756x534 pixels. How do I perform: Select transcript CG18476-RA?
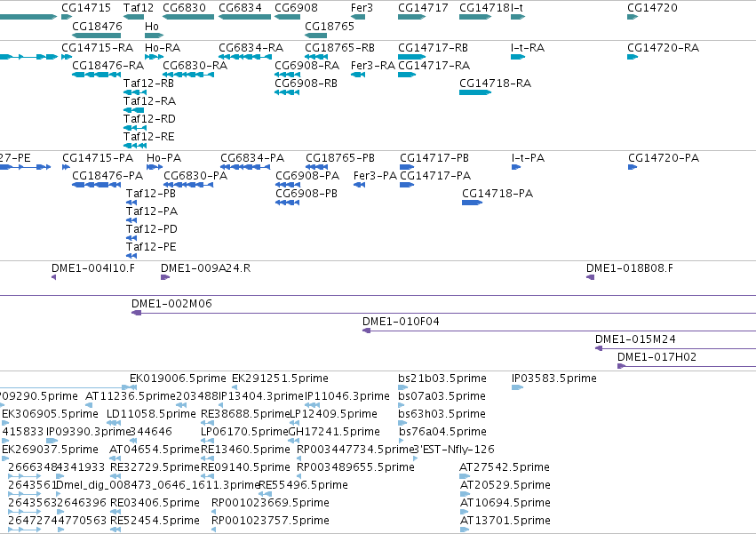coord(108,66)
